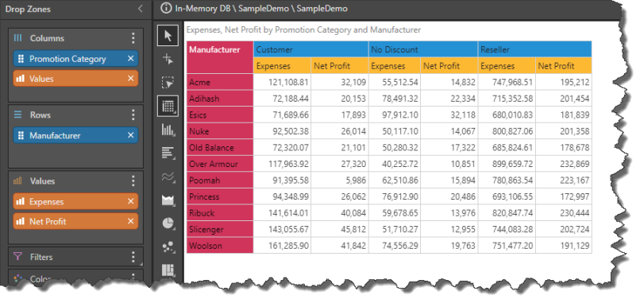Viewport: 644px width, 307px height.
Task: Select the Over Armour row header
Action: 220,164
